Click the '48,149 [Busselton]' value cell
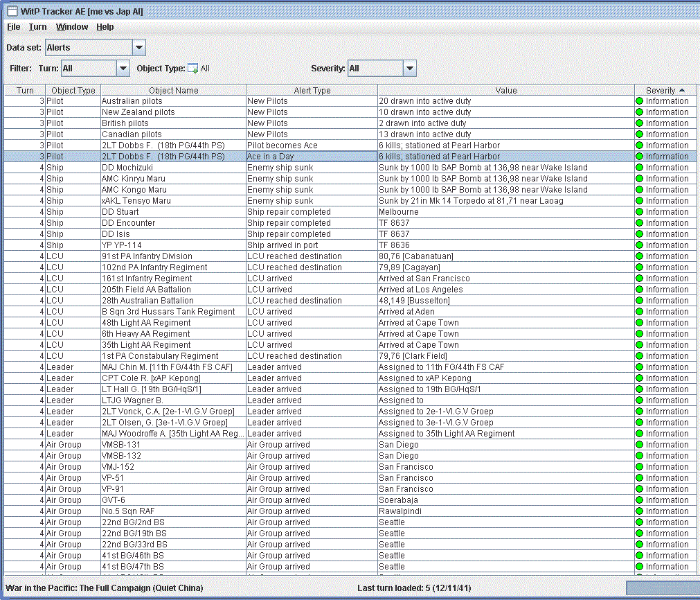This screenshot has width=700, height=600. (x=506, y=300)
